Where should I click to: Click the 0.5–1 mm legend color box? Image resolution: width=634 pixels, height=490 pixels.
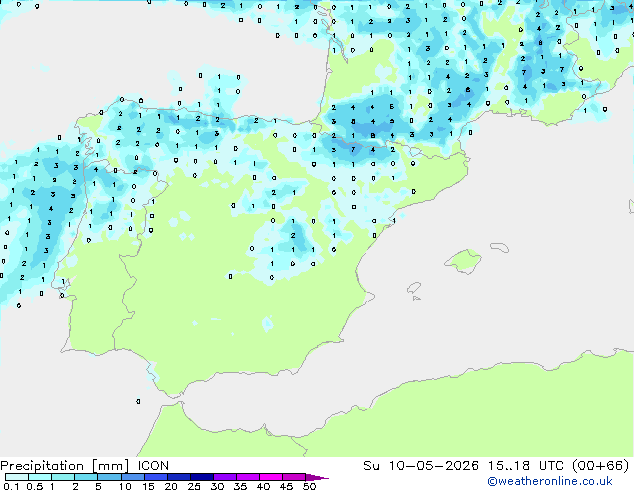pos(40,477)
